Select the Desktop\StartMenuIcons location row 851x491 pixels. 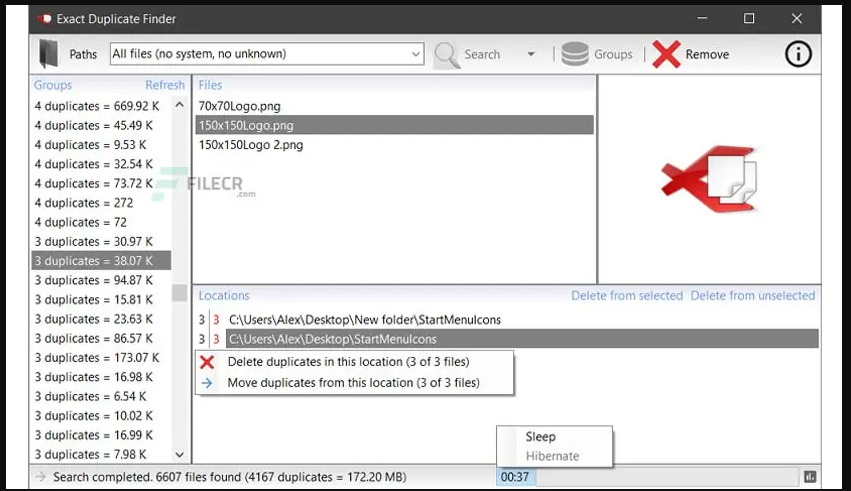click(x=522, y=339)
